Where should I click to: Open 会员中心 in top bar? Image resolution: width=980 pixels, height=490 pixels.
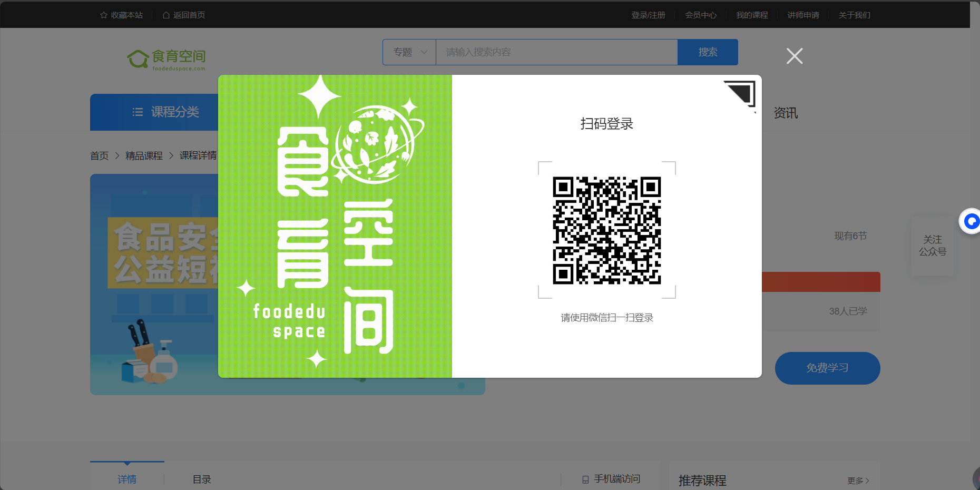click(x=701, y=15)
